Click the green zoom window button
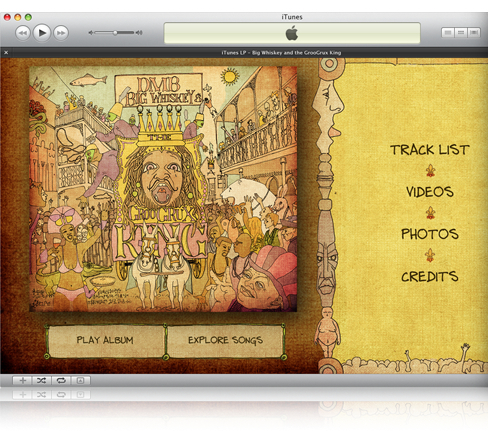This screenshot has width=489, height=431. (29, 17)
